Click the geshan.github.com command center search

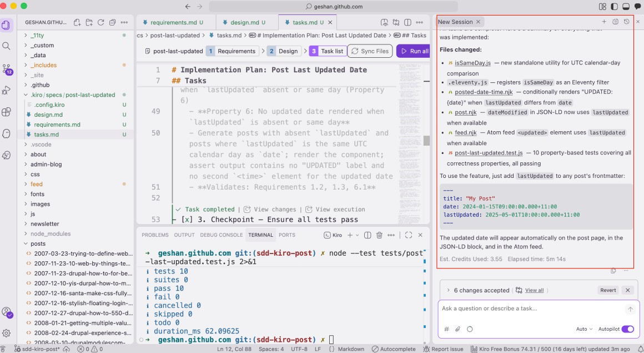click(334, 7)
